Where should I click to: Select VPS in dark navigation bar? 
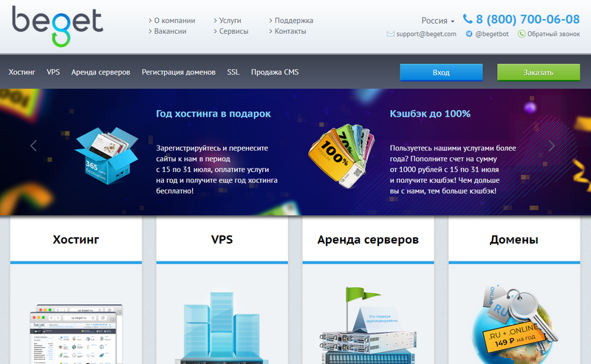point(53,72)
